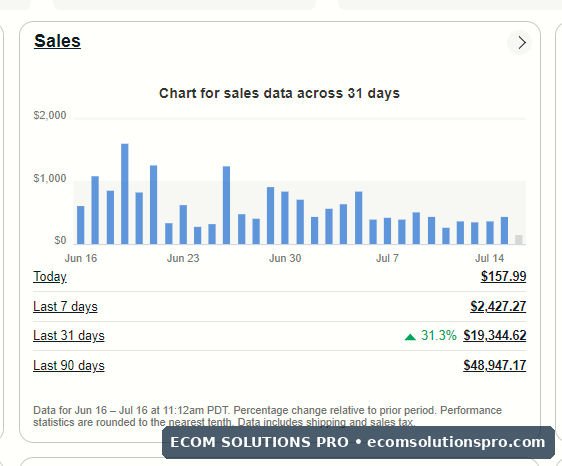Select the Jun 30 axis label
562x466 pixels.
(x=285, y=258)
